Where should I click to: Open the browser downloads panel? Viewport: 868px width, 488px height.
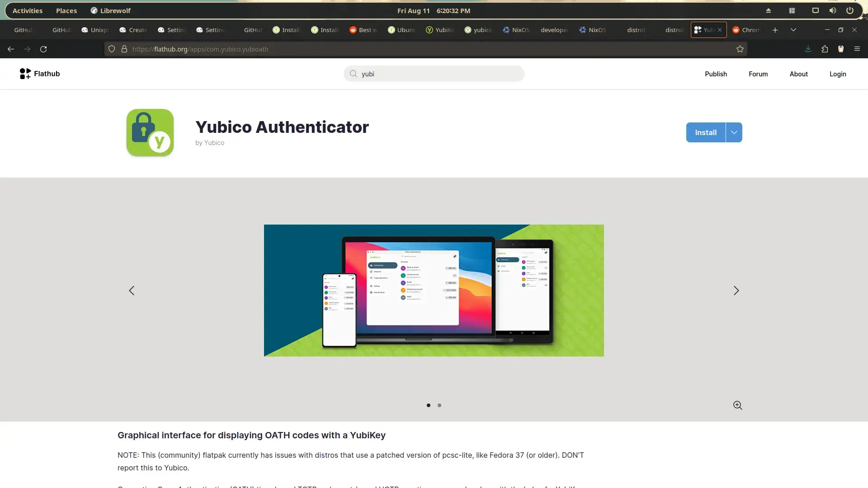point(808,49)
